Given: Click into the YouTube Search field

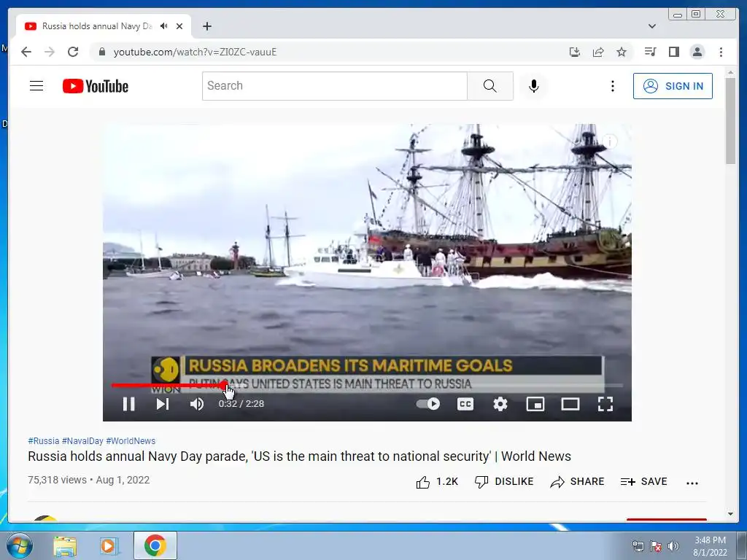Looking at the screenshot, I should click(x=334, y=86).
